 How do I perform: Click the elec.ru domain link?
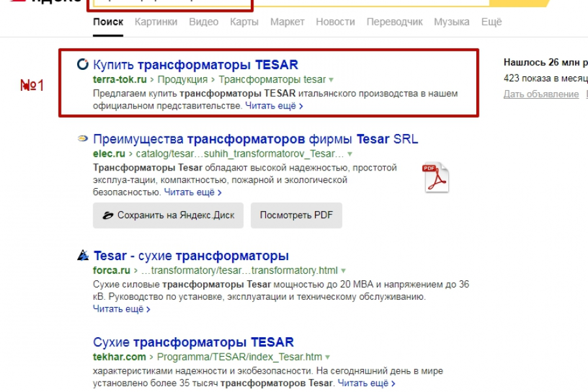(108, 154)
